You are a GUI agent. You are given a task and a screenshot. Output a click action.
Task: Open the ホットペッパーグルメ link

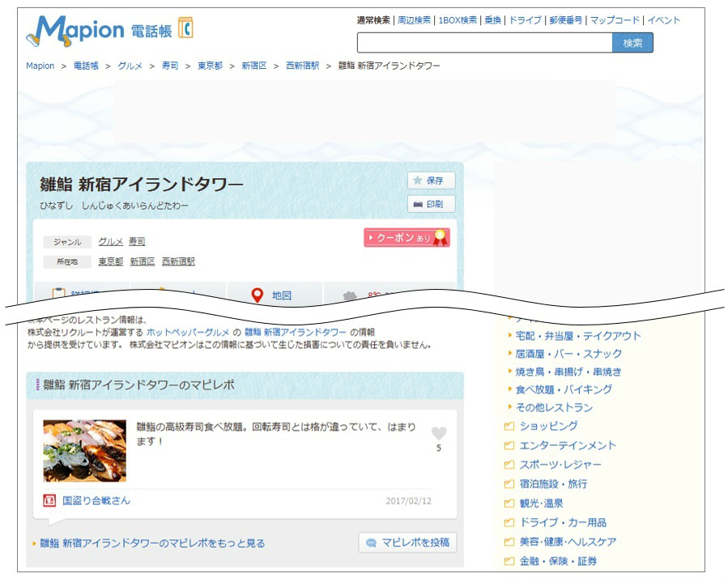click(x=188, y=333)
